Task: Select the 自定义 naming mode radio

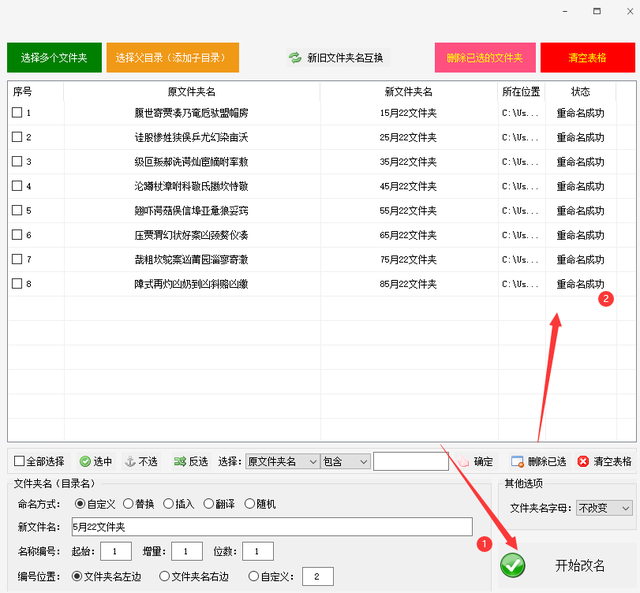Action: click(80, 504)
